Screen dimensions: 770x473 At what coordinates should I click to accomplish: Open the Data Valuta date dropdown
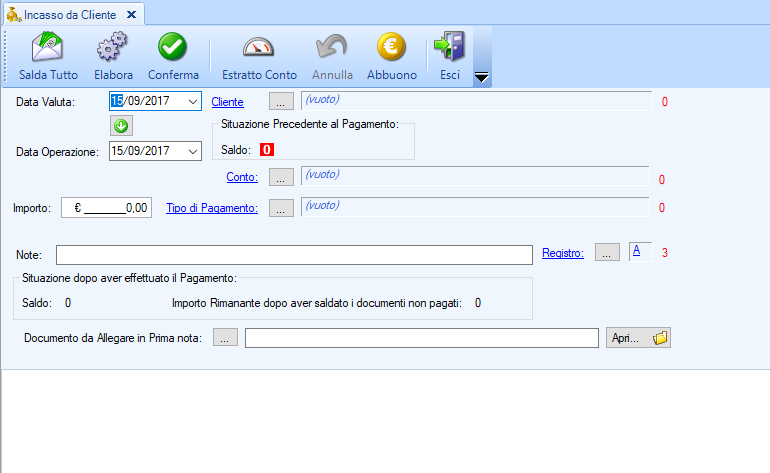193,101
